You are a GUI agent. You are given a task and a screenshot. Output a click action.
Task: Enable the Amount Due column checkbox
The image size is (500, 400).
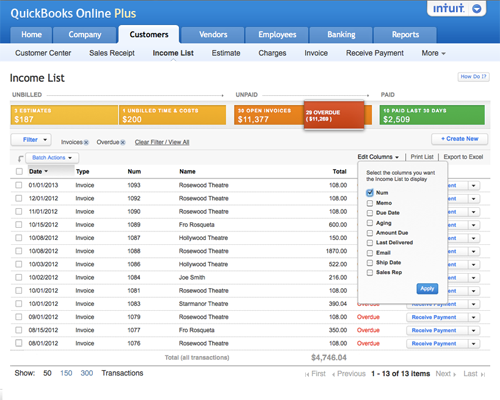[x=370, y=233]
